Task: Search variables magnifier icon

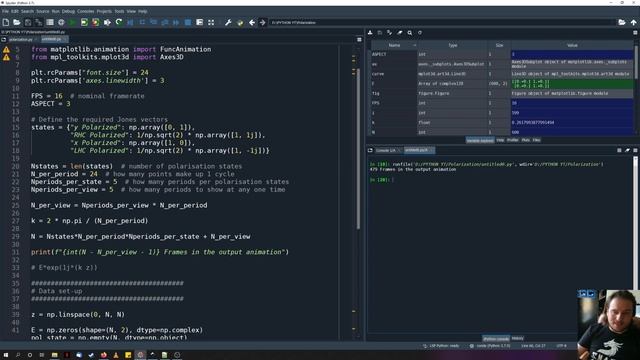Action: point(409,33)
